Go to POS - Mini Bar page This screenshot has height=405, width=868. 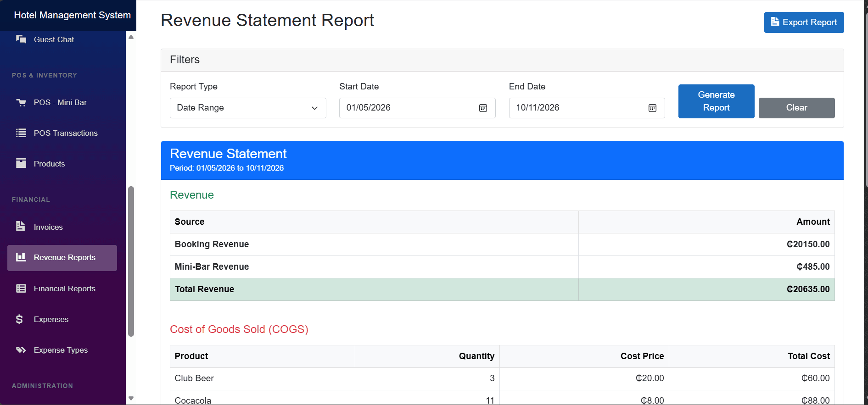click(x=62, y=102)
